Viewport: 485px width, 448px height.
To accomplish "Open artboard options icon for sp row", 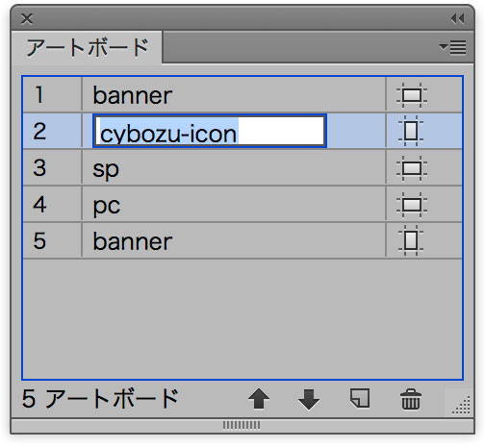I will click(412, 168).
